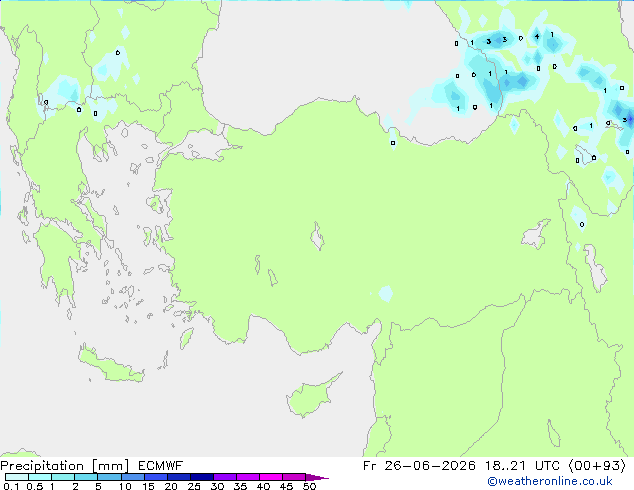Click the '40' legend scale label
This screenshot has height=490, width=634.
[263, 486]
